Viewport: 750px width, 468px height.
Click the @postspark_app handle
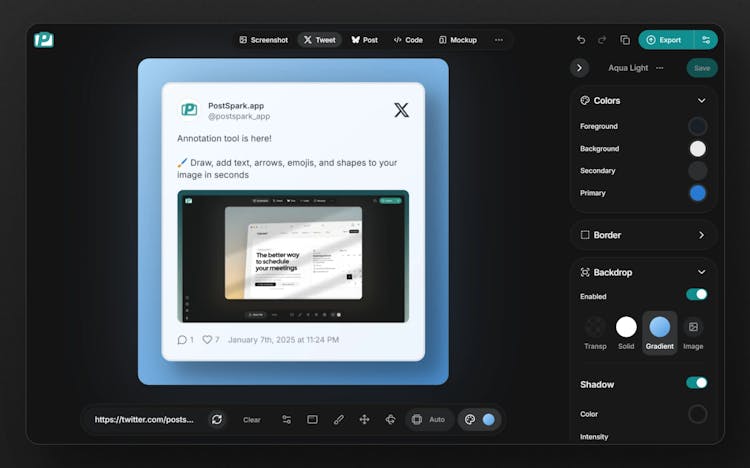coord(239,116)
